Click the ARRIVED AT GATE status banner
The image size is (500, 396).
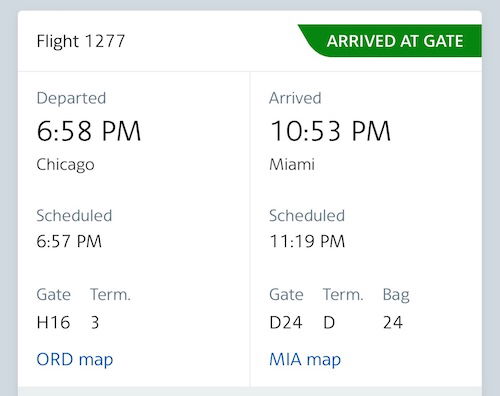coord(390,41)
